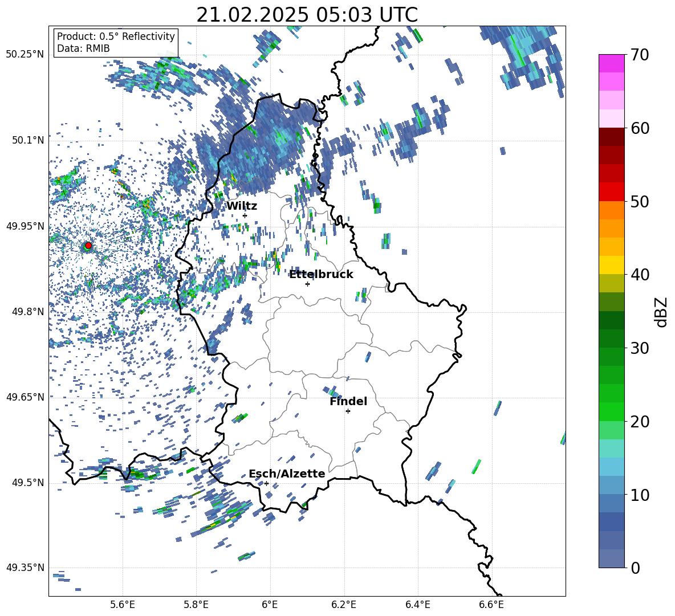Click the yellow colorbar segment near 40
675x616 pixels.
coord(611,265)
